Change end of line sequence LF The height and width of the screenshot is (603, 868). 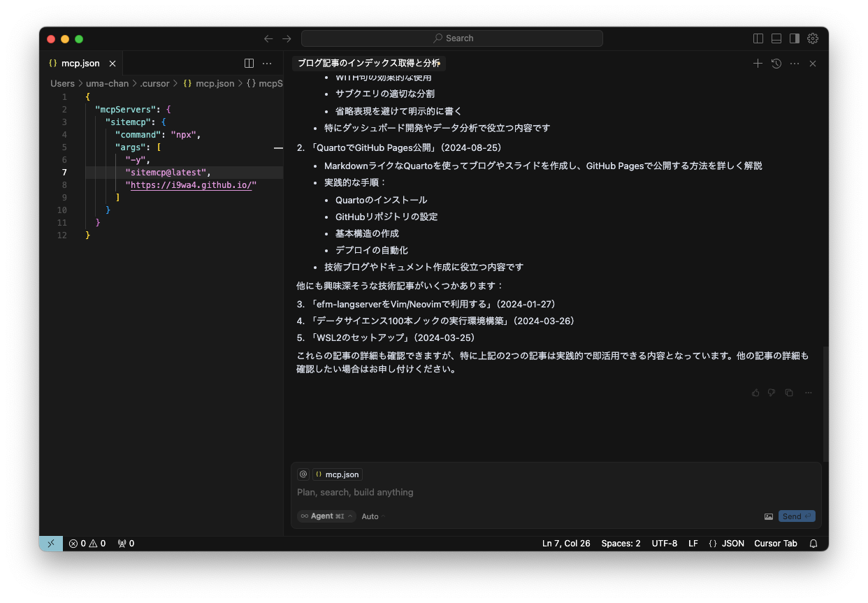pos(693,544)
